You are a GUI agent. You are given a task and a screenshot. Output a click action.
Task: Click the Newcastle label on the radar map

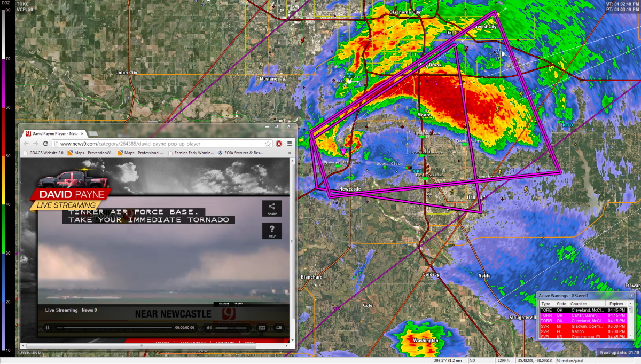click(350, 189)
